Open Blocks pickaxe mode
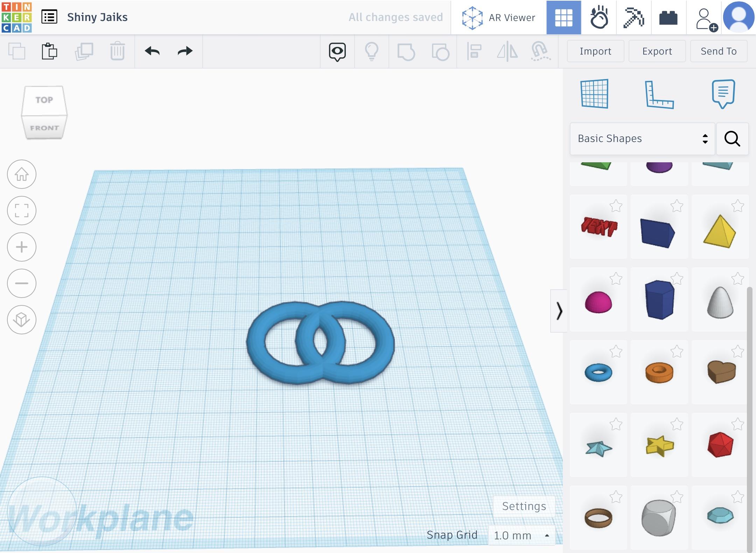Image resolution: width=756 pixels, height=553 pixels. click(634, 17)
